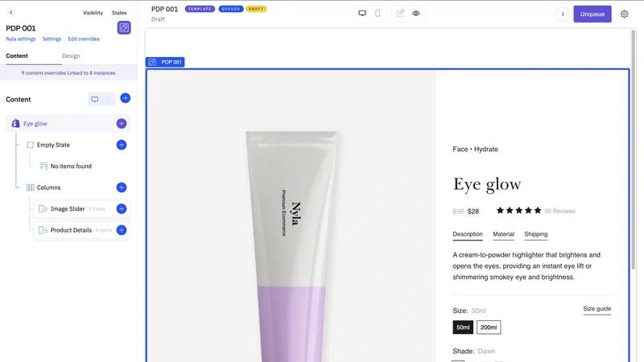The width and height of the screenshot is (644, 362).
Task: Click the Image Slider row icon
Action: [43, 209]
